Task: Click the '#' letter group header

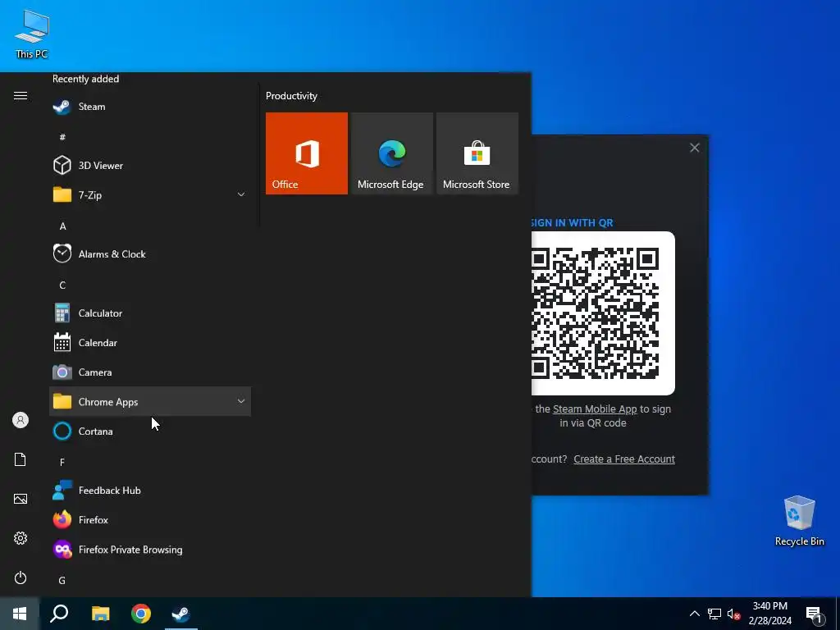Action: click(62, 137)
